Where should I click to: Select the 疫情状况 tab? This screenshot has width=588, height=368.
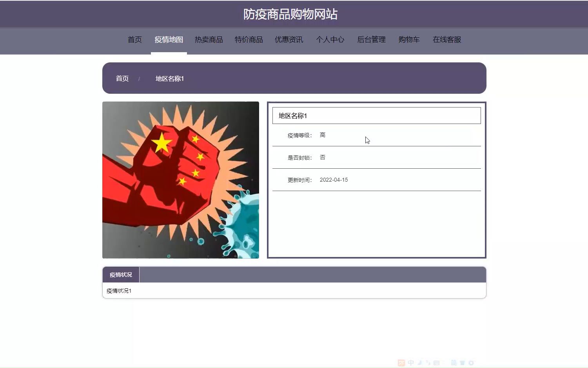121,275
